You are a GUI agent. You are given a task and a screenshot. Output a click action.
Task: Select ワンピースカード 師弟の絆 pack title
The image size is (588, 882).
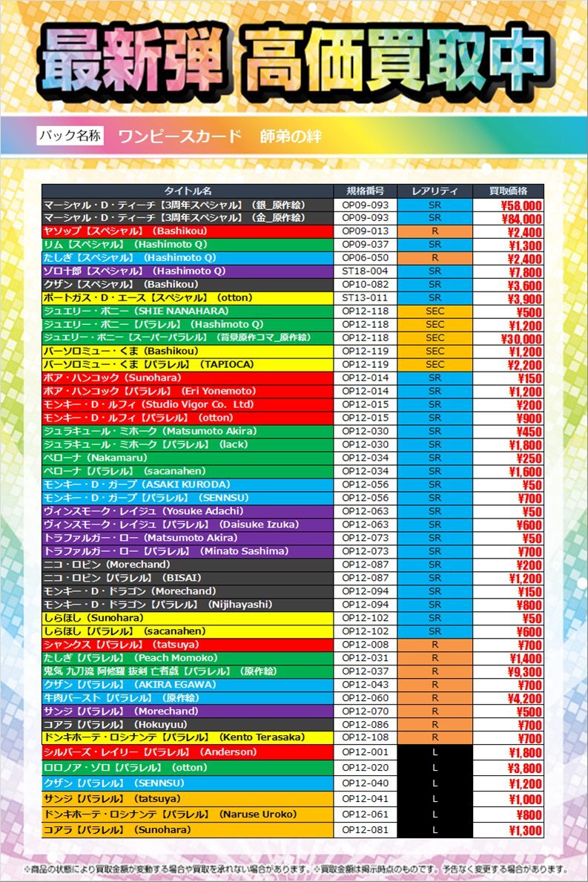click(x=219, y=136)
